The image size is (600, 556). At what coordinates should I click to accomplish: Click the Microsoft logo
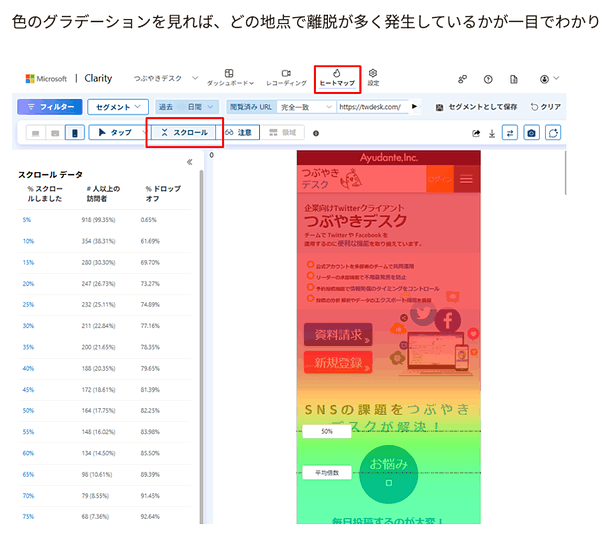click(46, 78)
